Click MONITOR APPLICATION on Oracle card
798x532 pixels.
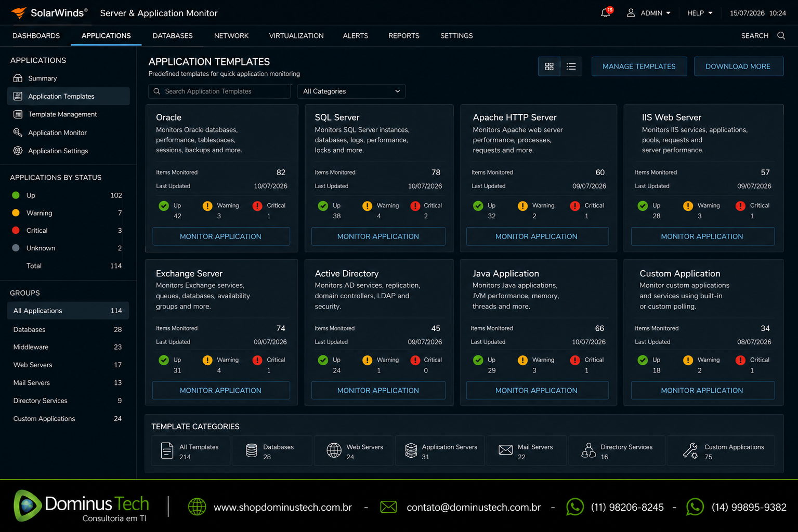[x=221, y=236]
